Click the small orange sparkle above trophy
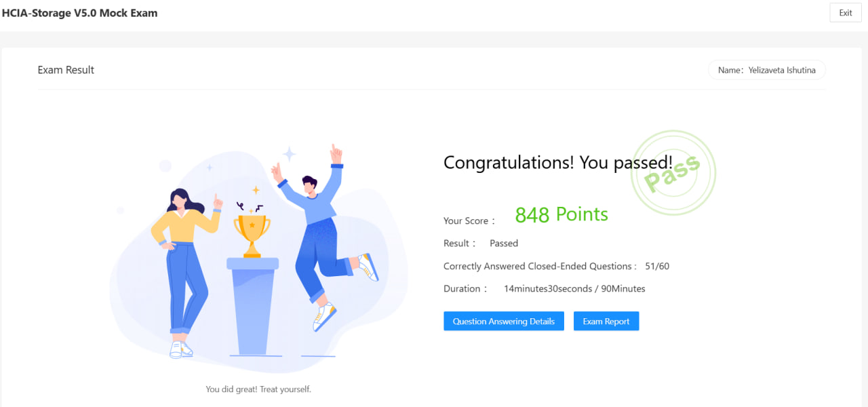 pos(256,190)
